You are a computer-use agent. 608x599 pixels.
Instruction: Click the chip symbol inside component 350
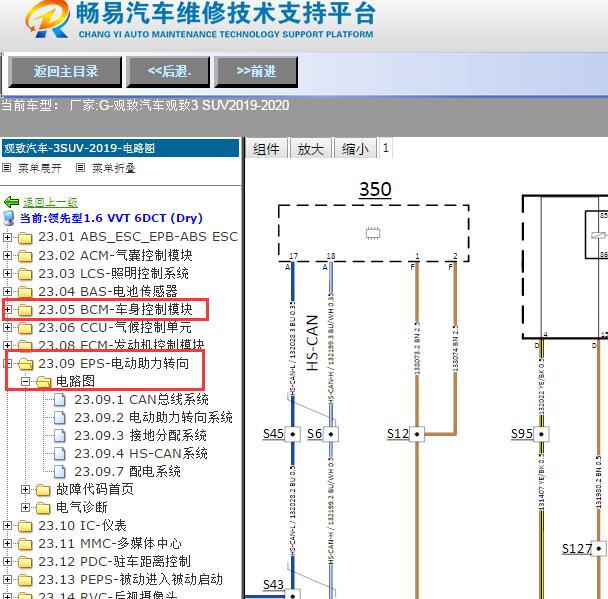click(x=373, y=233)
